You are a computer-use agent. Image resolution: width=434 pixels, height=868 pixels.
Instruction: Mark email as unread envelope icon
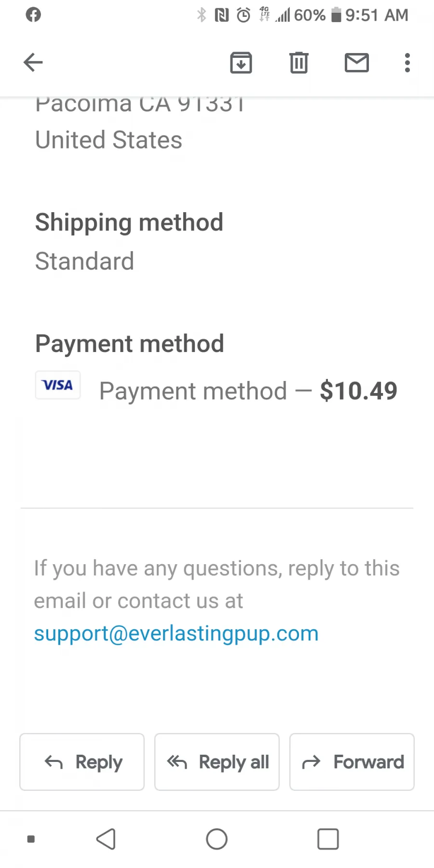tap(357, 63)
